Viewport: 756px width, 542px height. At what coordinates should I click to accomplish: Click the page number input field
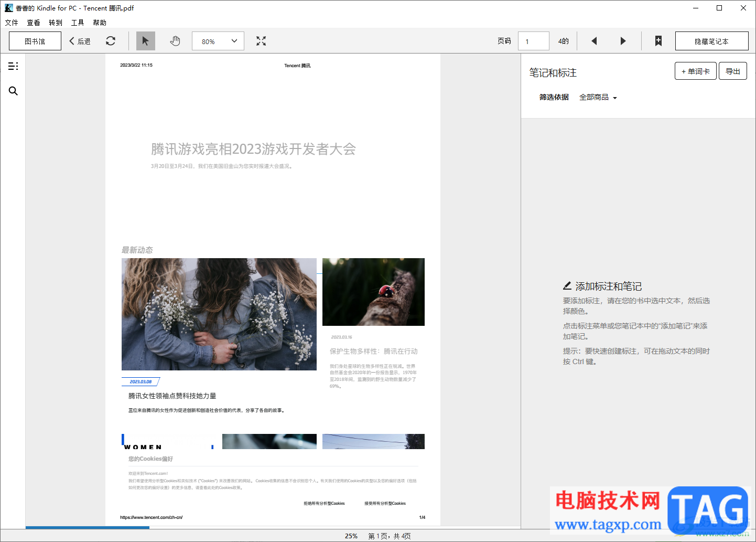tap(534, 41)
